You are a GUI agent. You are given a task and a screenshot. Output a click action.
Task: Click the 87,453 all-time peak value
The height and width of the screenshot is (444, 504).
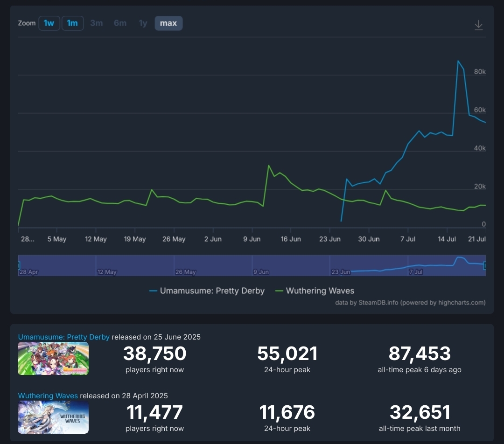click(x=420, y=354)
